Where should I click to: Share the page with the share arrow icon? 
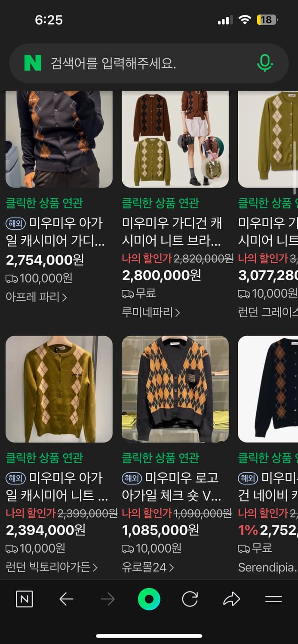point(231,599)
